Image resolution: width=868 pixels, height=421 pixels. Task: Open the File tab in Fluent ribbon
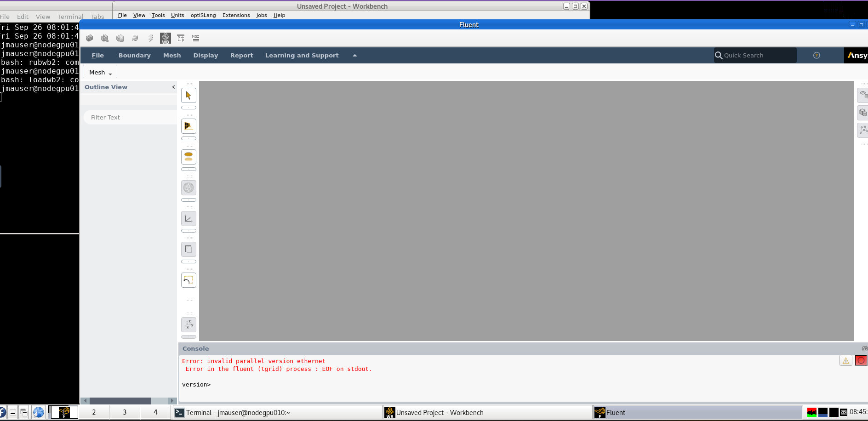click(97, 55)
